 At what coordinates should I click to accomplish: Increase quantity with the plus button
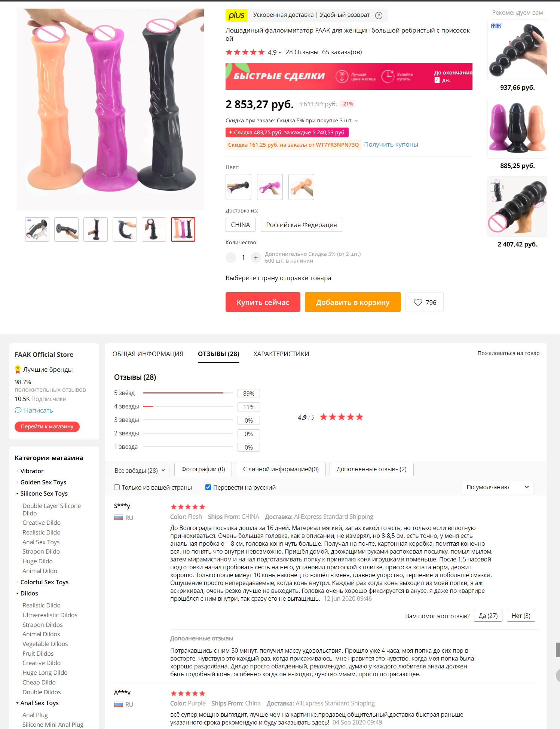click(x=256, y=257)
